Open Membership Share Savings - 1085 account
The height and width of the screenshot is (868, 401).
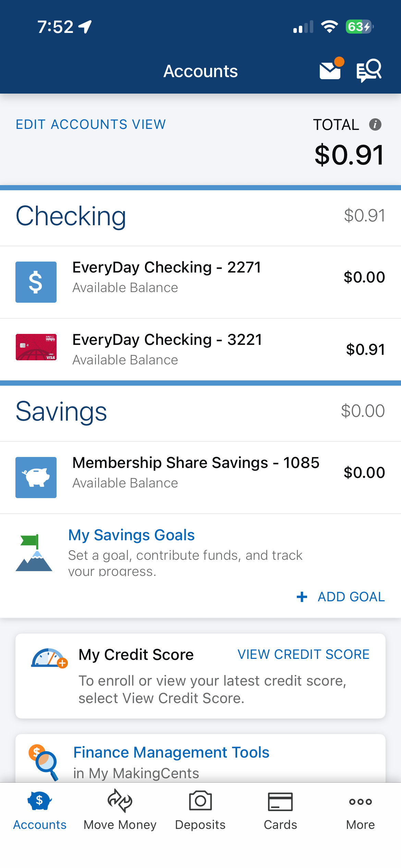200,478
